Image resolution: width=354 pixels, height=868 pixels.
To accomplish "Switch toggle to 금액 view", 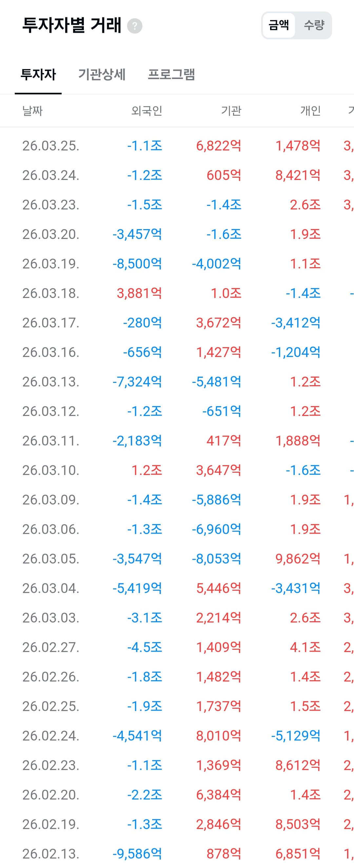I will [279, 25].
